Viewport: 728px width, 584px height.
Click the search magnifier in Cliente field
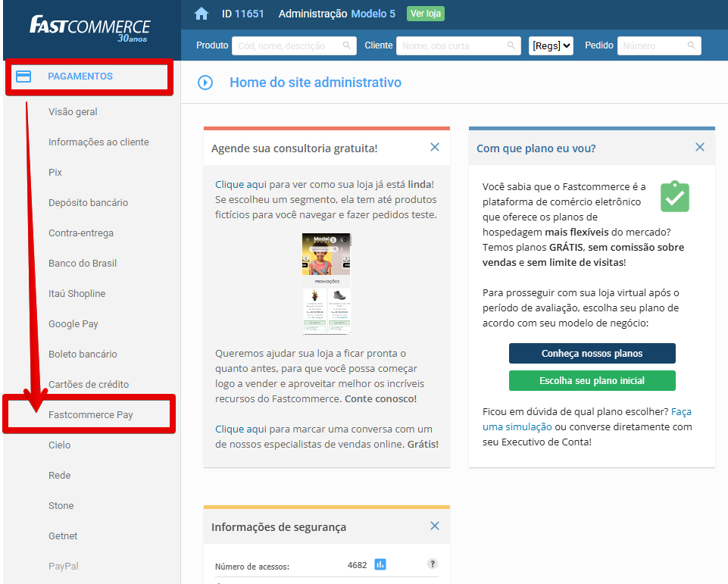(x=511, y=45)
